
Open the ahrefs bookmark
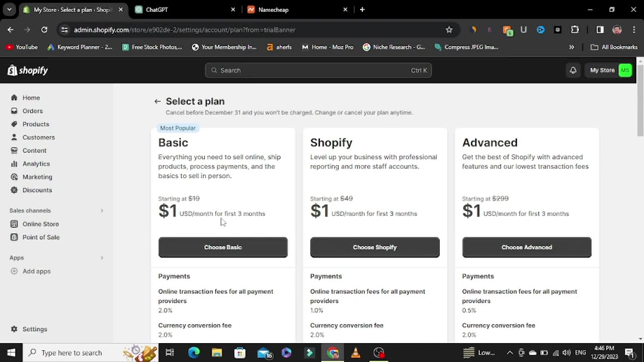point(279,47)
